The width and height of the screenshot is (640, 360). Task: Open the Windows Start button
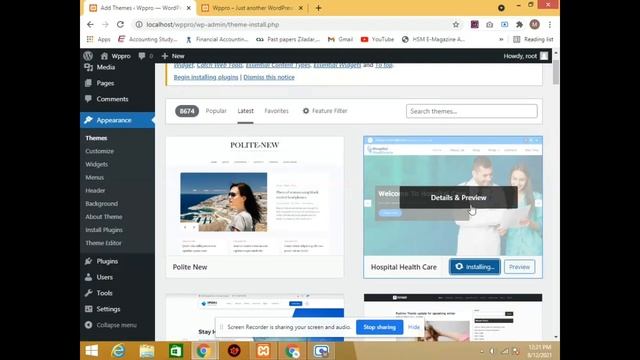[91, 351]
